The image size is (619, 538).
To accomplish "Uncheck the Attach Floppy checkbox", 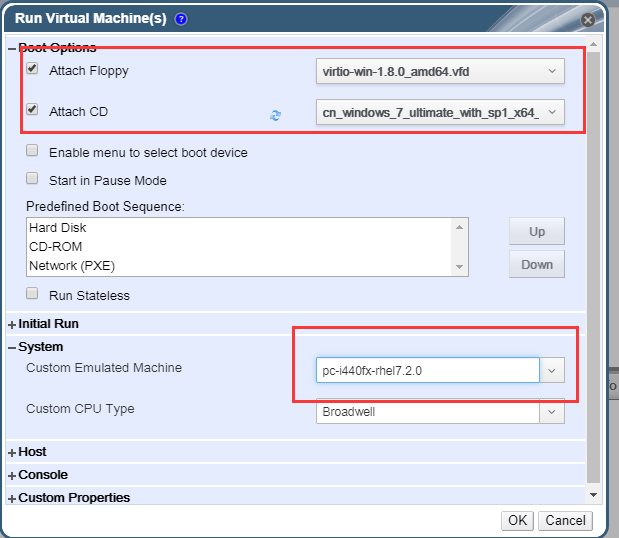I will tap(32, 68).
